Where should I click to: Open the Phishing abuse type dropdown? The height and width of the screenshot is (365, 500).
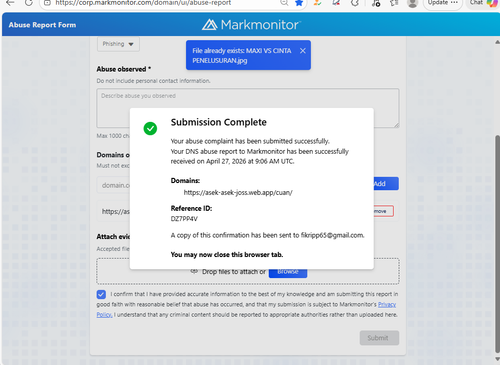(118, 44)
